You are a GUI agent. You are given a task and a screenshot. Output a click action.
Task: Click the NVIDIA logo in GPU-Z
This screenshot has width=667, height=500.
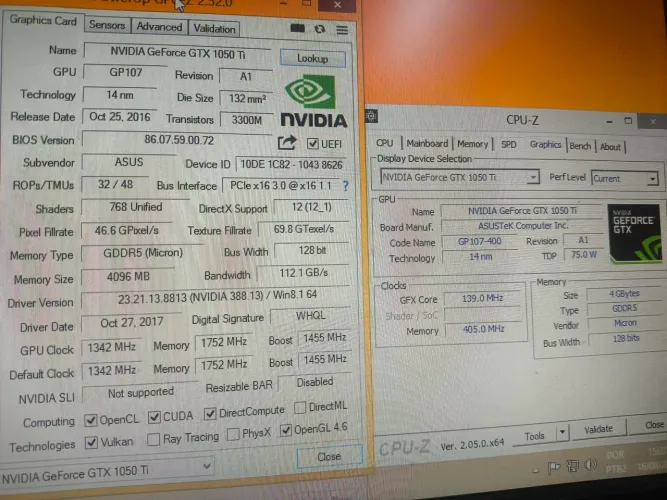314,101
